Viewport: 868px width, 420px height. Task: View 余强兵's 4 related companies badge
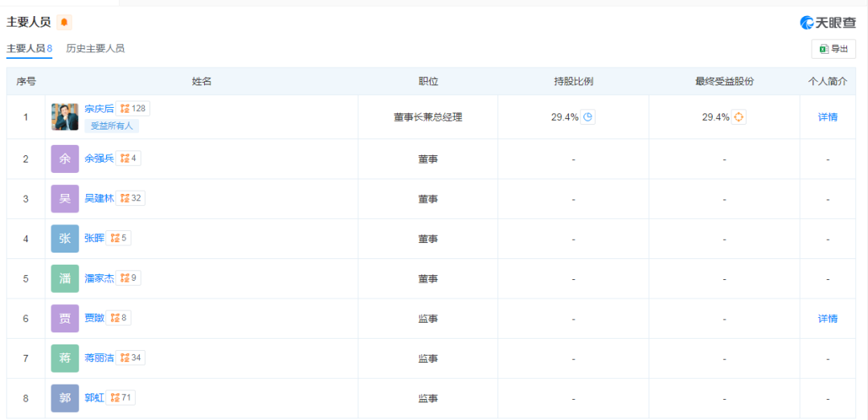(x=129, y=159)
